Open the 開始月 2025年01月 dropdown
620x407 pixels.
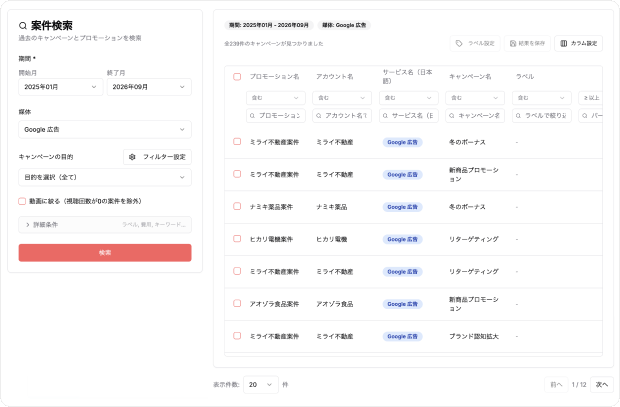click(x=60, y=87)
